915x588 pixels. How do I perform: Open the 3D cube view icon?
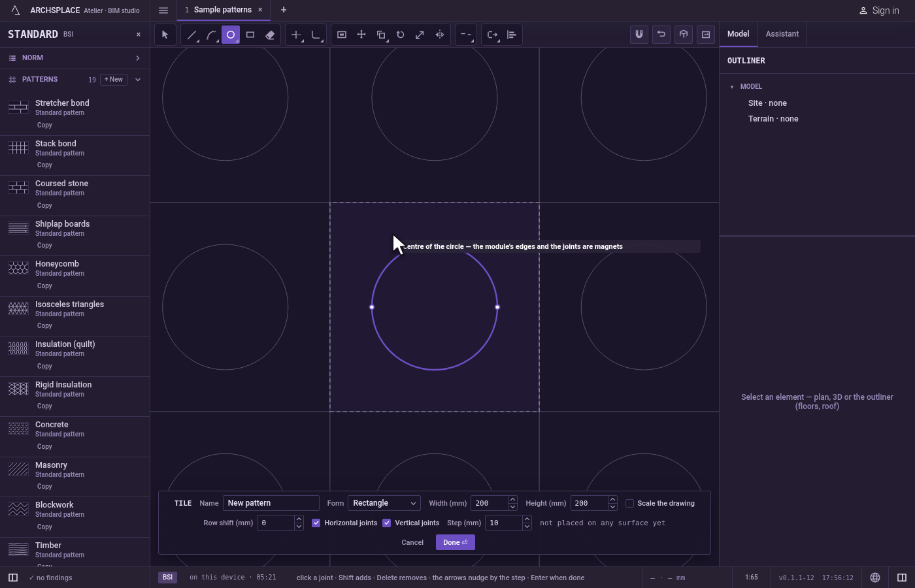click(684, 35)
